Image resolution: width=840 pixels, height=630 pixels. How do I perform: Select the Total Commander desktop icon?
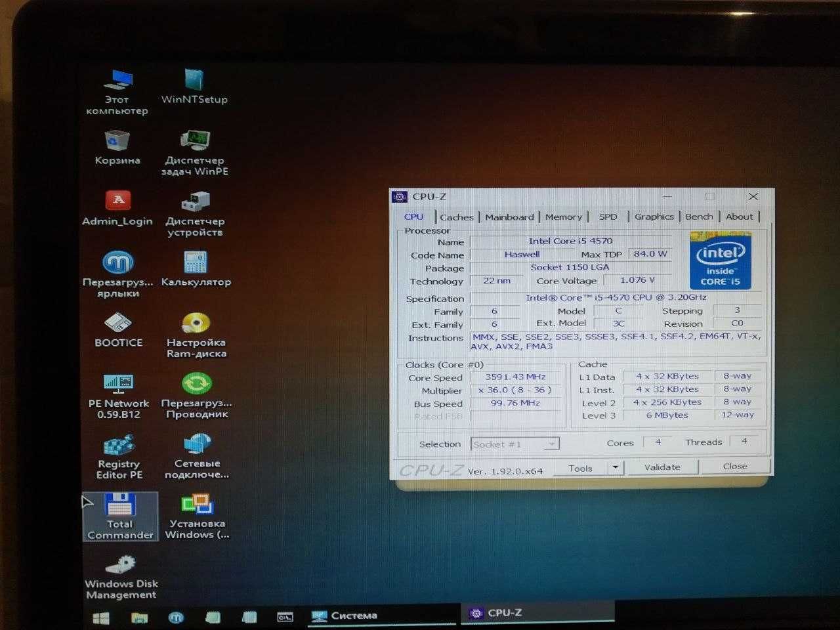click(120, 516)
